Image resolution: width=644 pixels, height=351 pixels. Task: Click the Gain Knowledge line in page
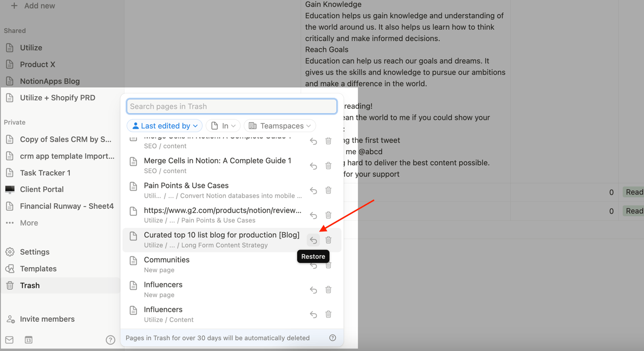(333, 5)
